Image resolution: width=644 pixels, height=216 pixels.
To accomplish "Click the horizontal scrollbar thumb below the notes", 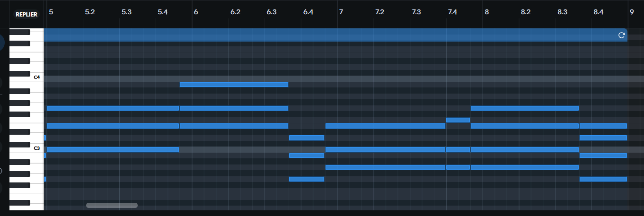I will 112,206.
